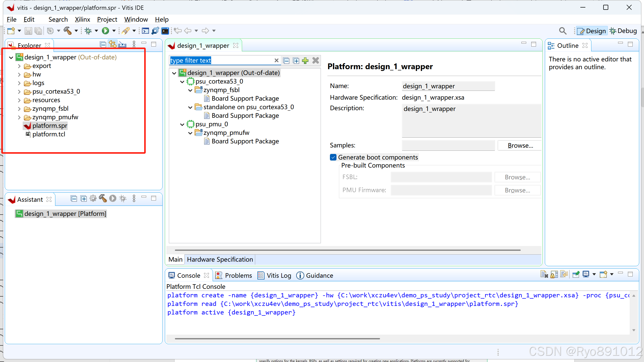Click the green Run button in toolbar

tap(105, 31)
